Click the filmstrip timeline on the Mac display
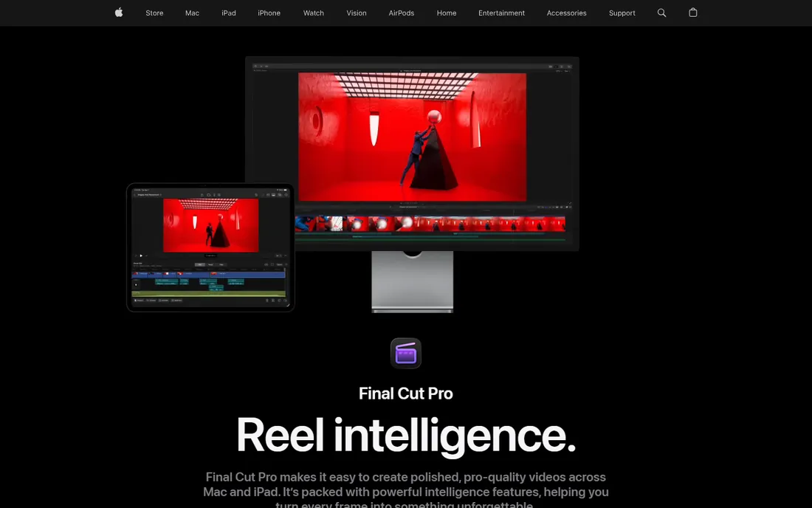 click(430, 224)
